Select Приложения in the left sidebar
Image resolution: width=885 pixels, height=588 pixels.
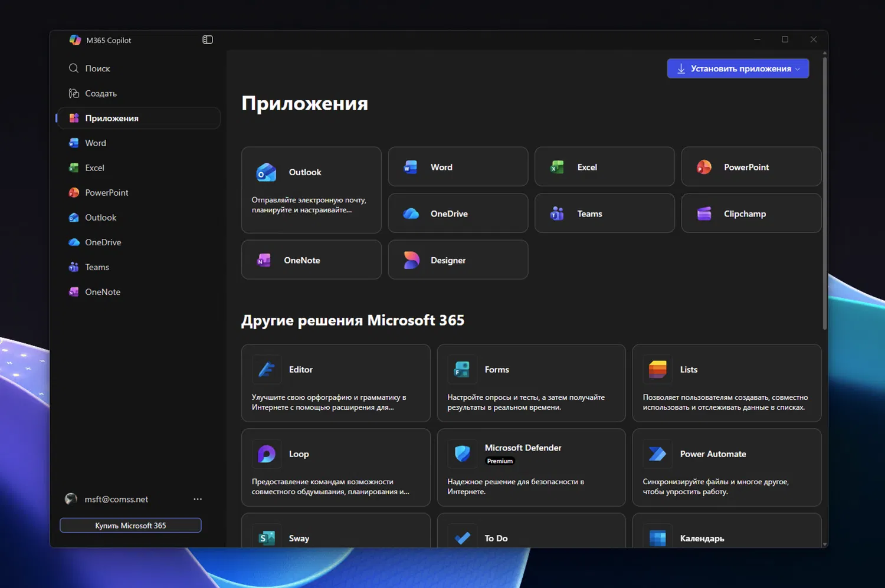point(139,118)
